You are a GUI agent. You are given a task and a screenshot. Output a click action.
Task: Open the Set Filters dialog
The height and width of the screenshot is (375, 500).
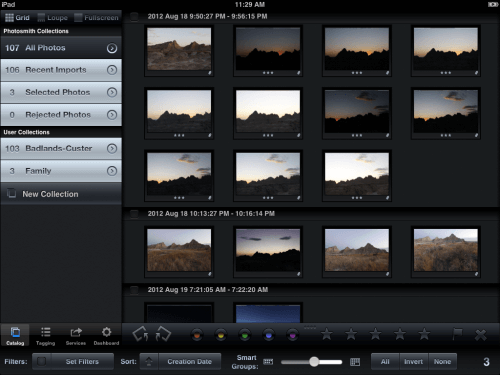tap(82, 362)
